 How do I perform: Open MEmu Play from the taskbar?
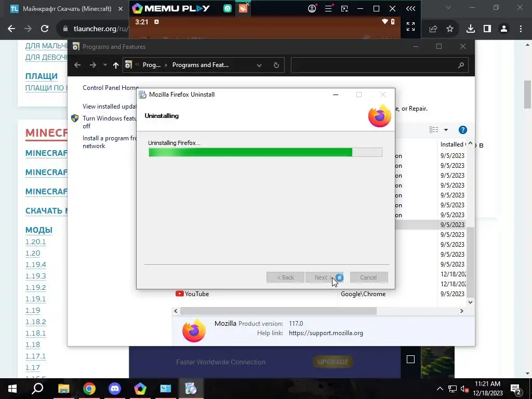tap(140, 389)
